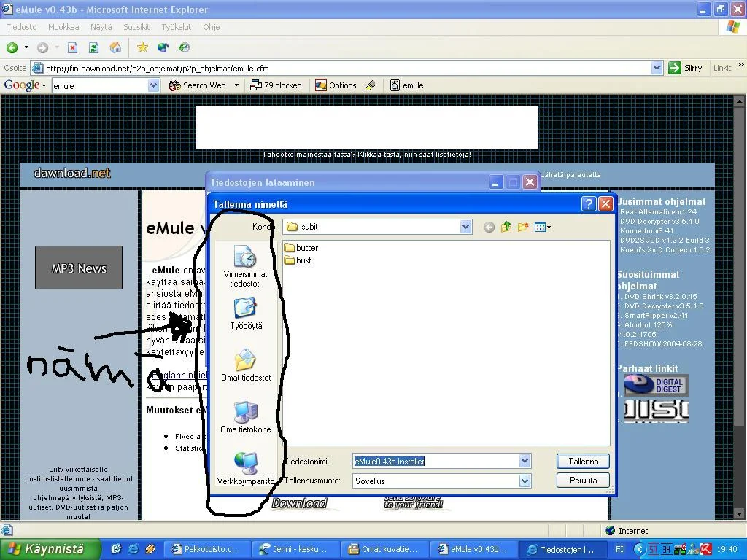Expand the Tallennusmuoto dropdown
This screenshot has width=747, height=560.
pyautogui.click(x=524, y=481)
